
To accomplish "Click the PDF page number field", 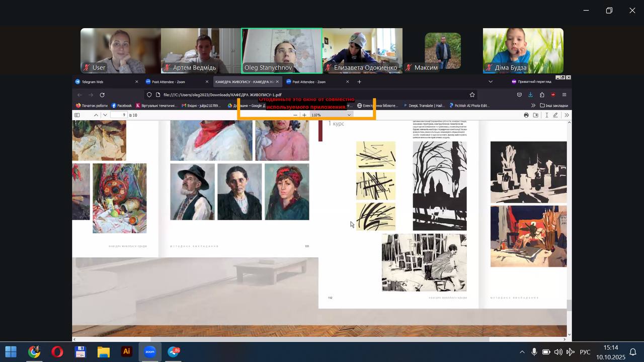I will (x=119, y=115).
